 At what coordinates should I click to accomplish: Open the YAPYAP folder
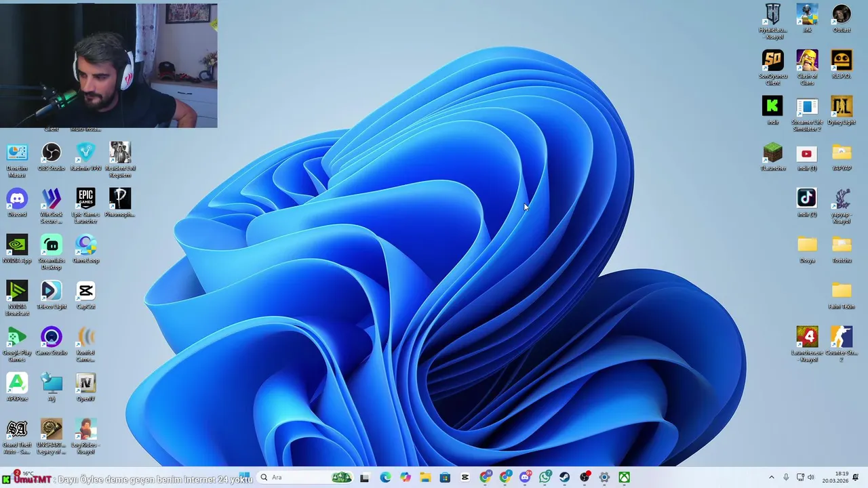(842, 157)
